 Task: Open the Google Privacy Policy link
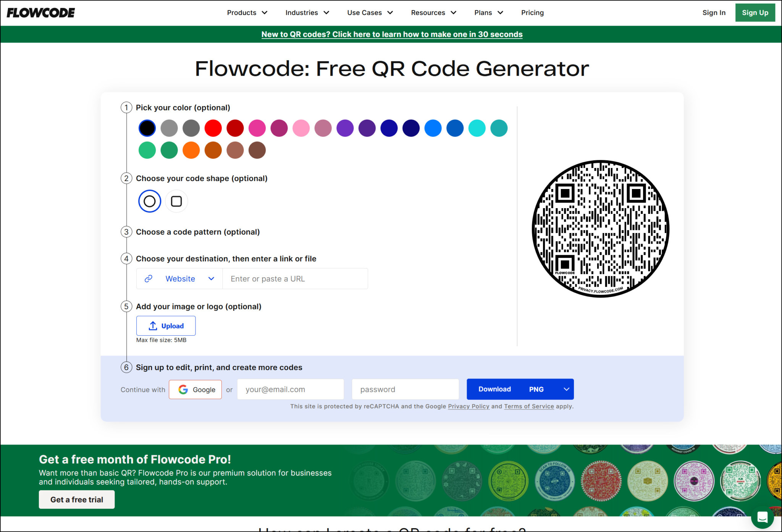(x=469, y=406)
